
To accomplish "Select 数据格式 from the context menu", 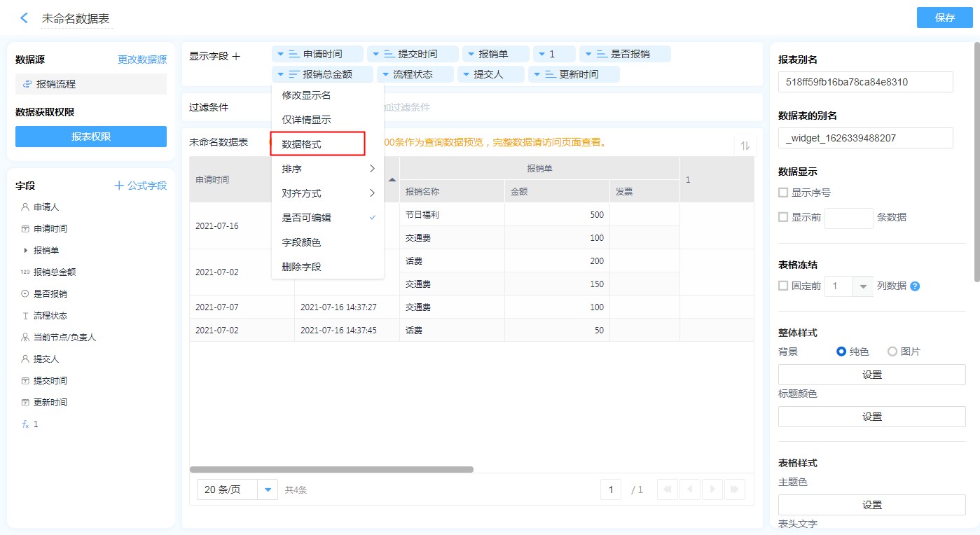I will point(317,144).
